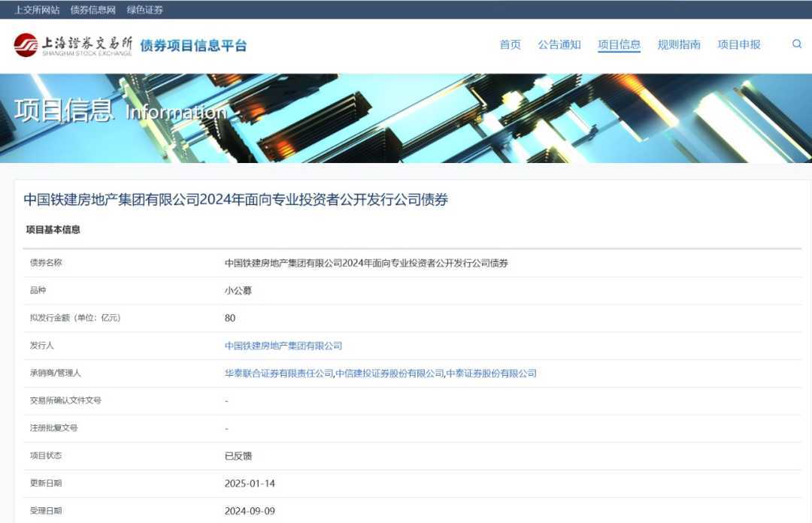Click the 项目信息 Information banner image
812x523 pixels.
pyautogui.click(x=406, y=118)
